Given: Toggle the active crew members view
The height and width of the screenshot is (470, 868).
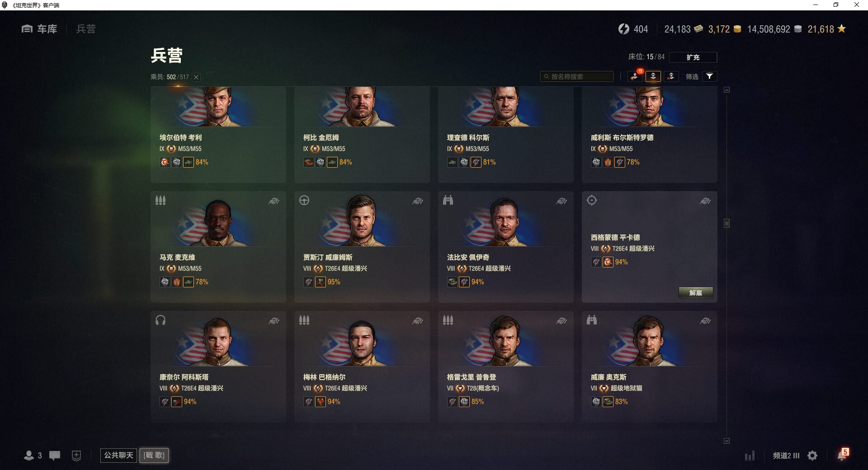Looking at the screenshot, I should click(653, 76).
